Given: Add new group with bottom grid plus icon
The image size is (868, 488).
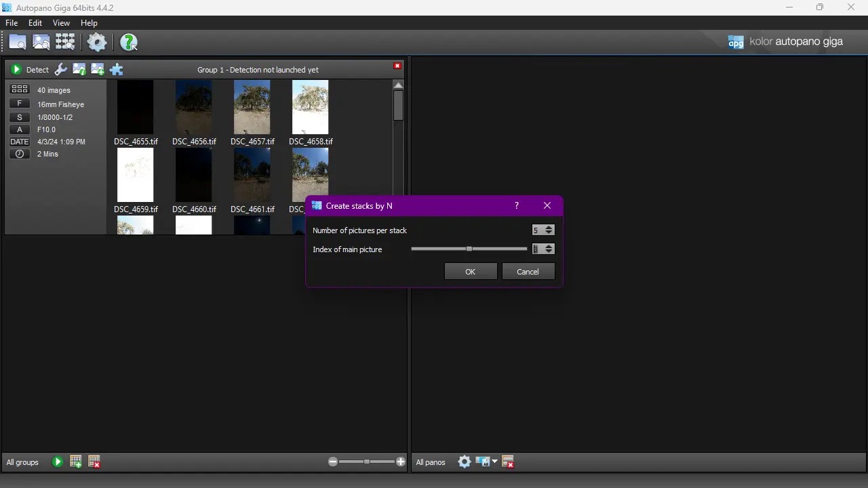Looking at the screenshot, I should tap(76, 462).
